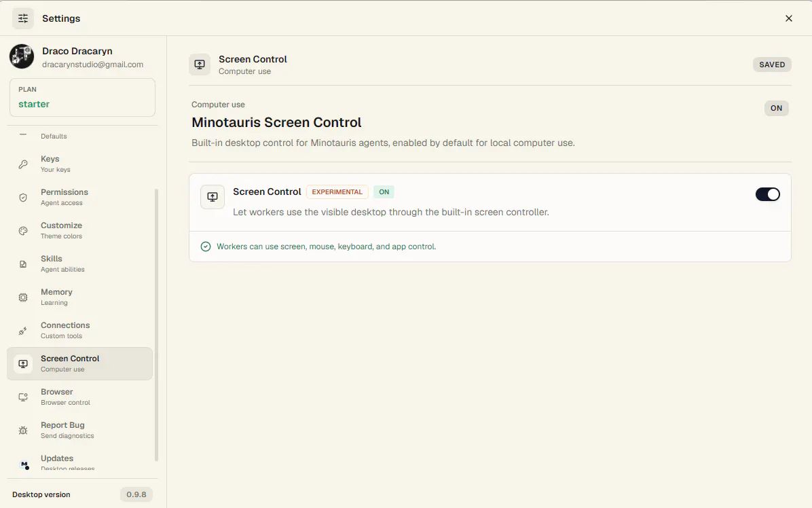Viewport: 812px width, 508px height.
Task: Open the Browser control section
Action: point(79,397)
